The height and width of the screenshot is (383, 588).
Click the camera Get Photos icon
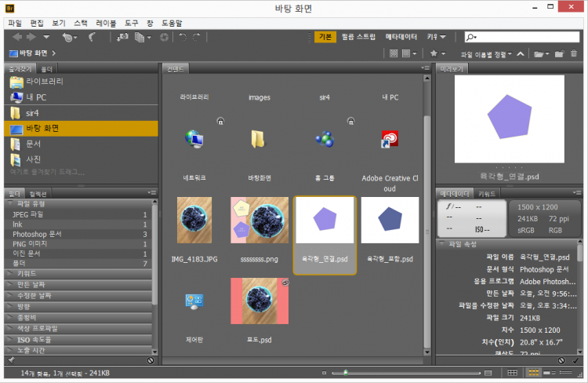pyautogui.click(x=123, y=37)
